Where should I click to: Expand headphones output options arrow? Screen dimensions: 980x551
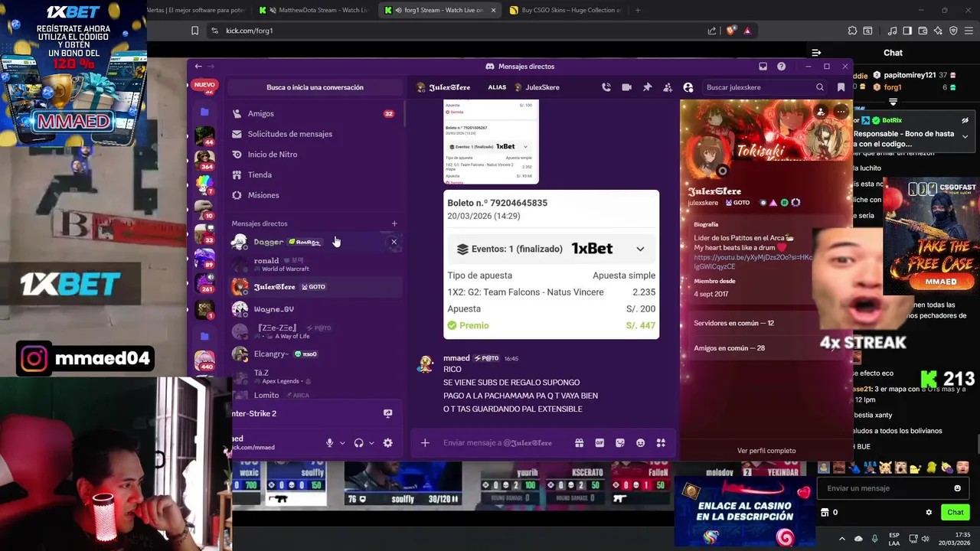point(371,442)
